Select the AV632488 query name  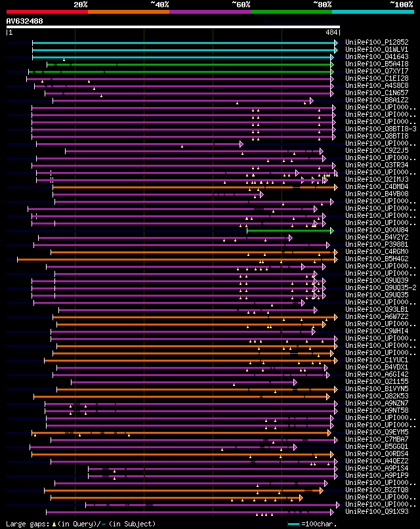[x=25, y=21]
